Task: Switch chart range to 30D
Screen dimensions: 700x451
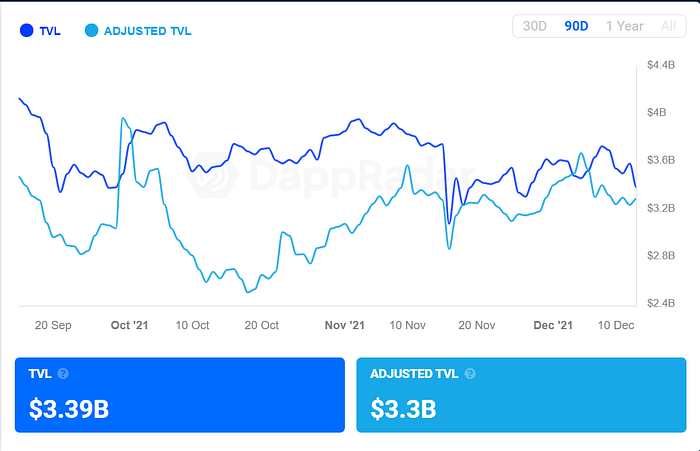Action: [535, 26]
